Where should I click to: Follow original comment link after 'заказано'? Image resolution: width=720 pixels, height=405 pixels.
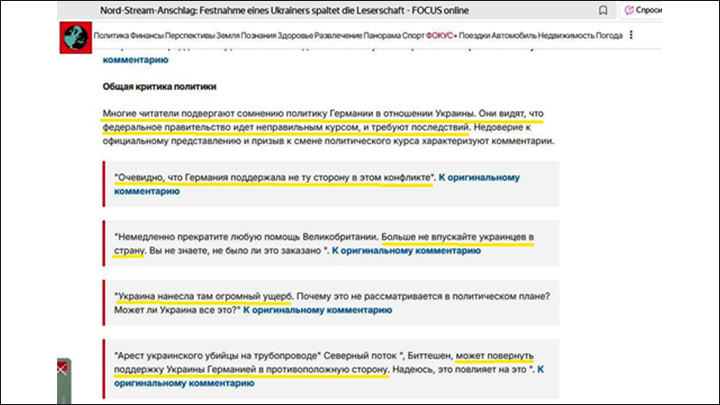pyautogui.click(x=406, y=251)
